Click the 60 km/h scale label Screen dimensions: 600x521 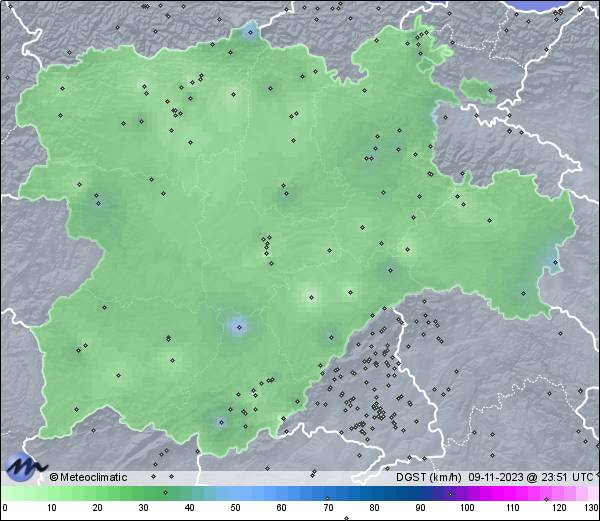tap(282, 508)
